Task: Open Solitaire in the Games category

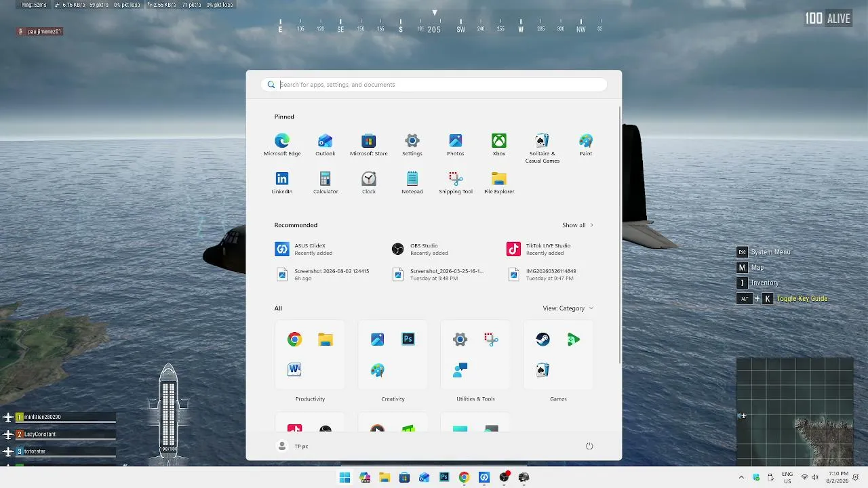Action: (543, 369)
